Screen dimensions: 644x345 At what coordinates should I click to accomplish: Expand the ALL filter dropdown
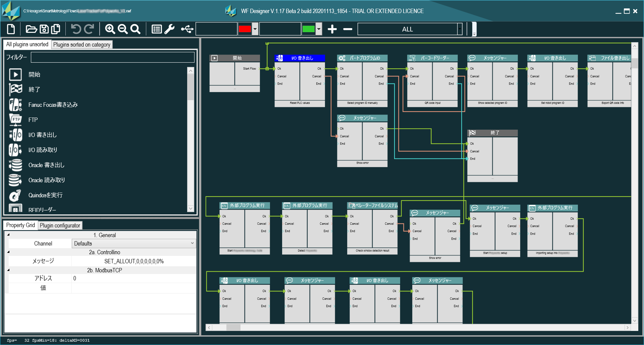click(x=460, y=29)
